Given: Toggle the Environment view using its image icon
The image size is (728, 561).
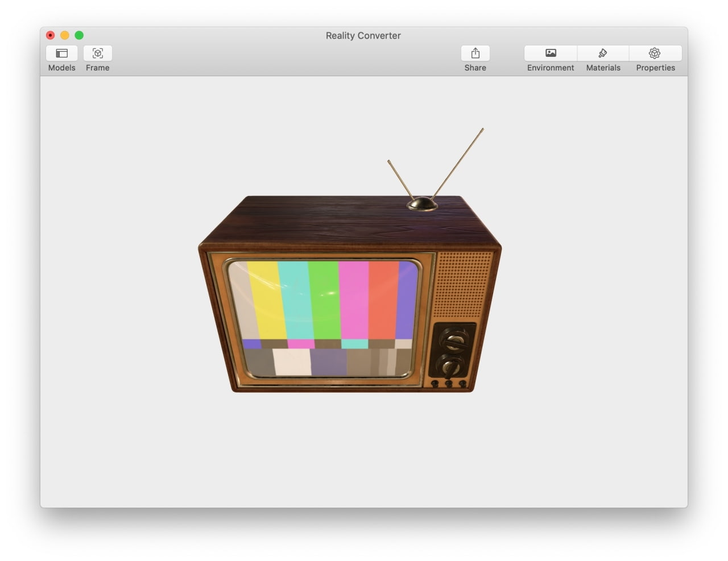Looking at the screenshot, I should pos(550,53).
